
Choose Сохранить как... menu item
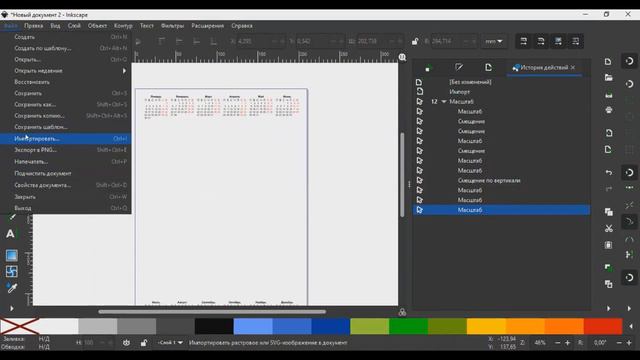click(x=65, y=104)
